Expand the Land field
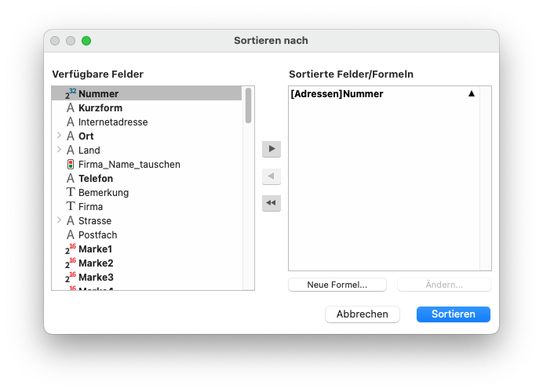 click(x=59, y=151)
